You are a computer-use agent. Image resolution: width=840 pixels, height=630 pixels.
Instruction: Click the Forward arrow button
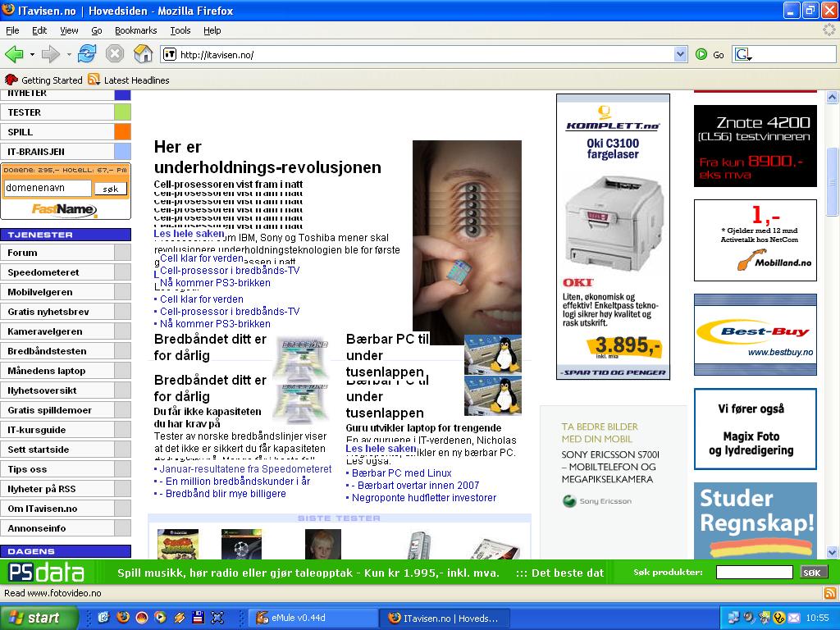[x=50, y=54]
